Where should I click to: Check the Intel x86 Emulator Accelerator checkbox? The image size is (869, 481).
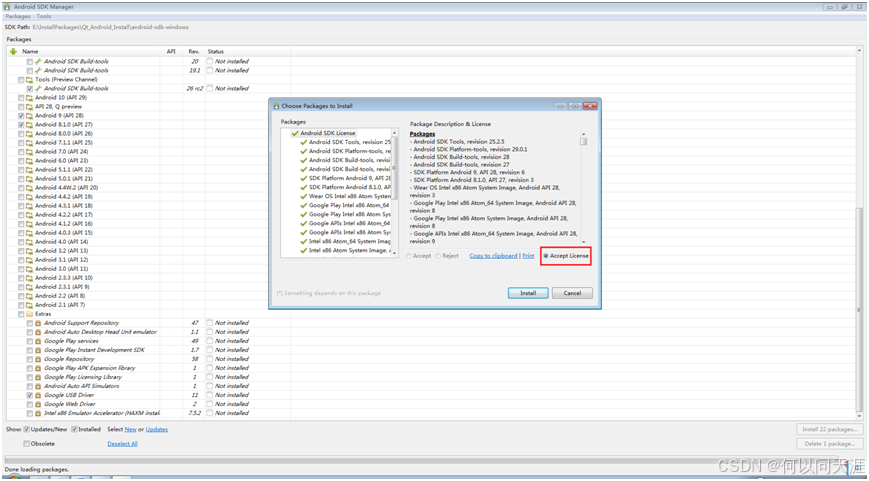tap(30, 413)
